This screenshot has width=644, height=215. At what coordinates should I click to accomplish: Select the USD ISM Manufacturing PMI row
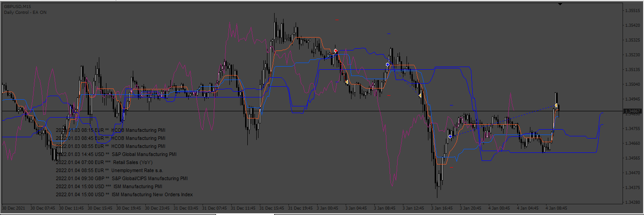click(109, 186)
